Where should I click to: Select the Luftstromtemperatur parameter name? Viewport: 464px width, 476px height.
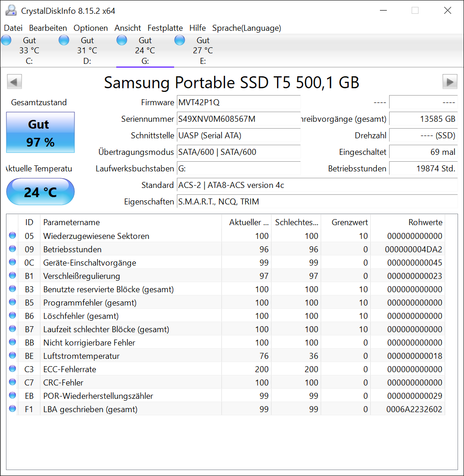tap(81, 356)
